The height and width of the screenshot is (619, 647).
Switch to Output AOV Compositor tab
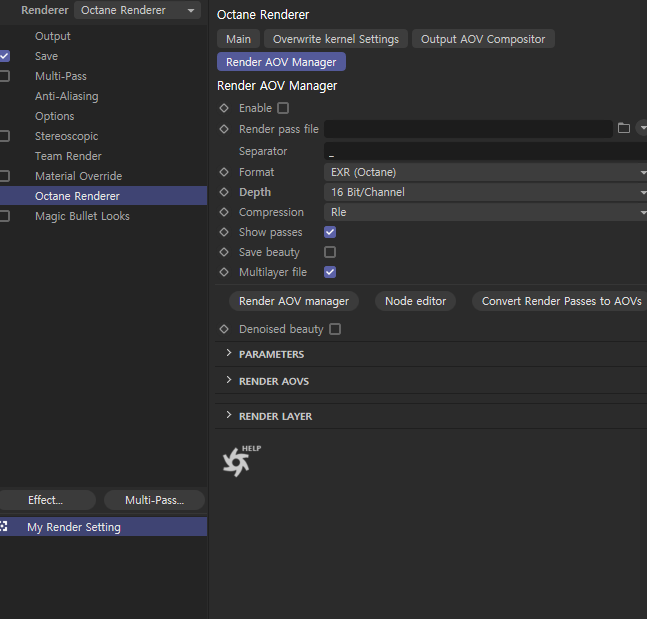pyautogui.click(x=483, y=39)
